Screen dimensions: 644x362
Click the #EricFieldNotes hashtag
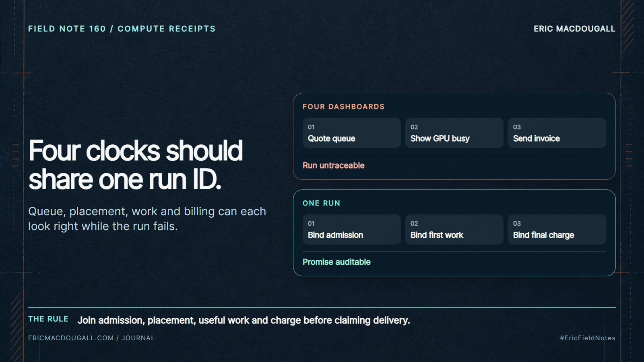(588, 338)
